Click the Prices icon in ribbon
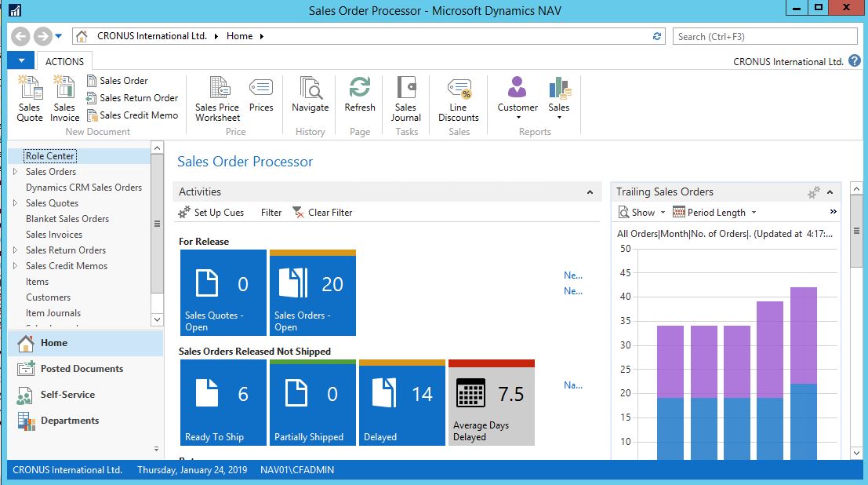This screenshot has height=485, width=868. 261,96
